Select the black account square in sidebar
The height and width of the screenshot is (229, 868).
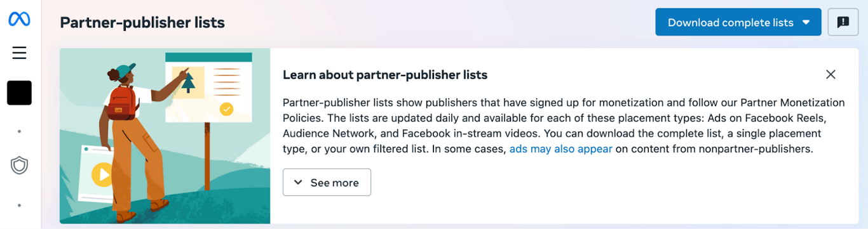[x=19, y=93]
